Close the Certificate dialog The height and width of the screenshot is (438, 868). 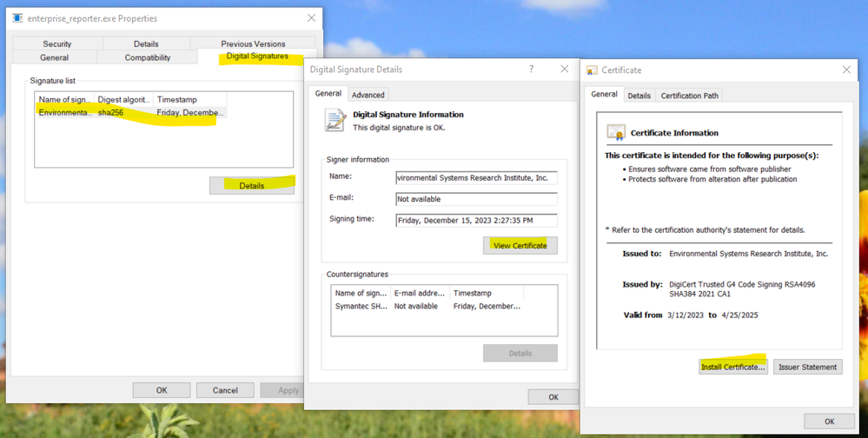[846, 70]
